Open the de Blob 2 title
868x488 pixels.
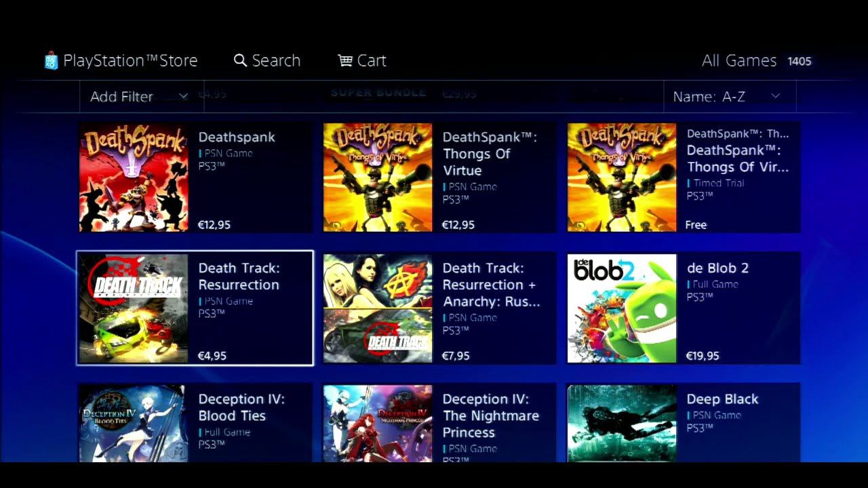717,268
